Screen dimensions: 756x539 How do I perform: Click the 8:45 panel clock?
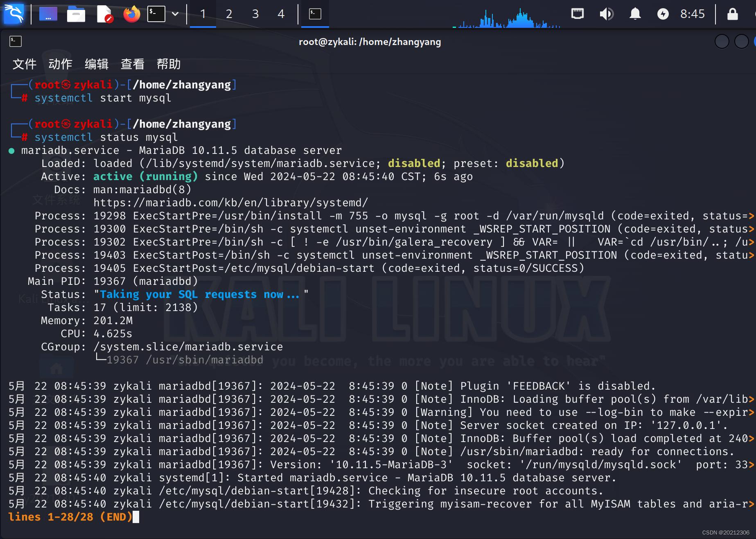[x=693, y=14]
